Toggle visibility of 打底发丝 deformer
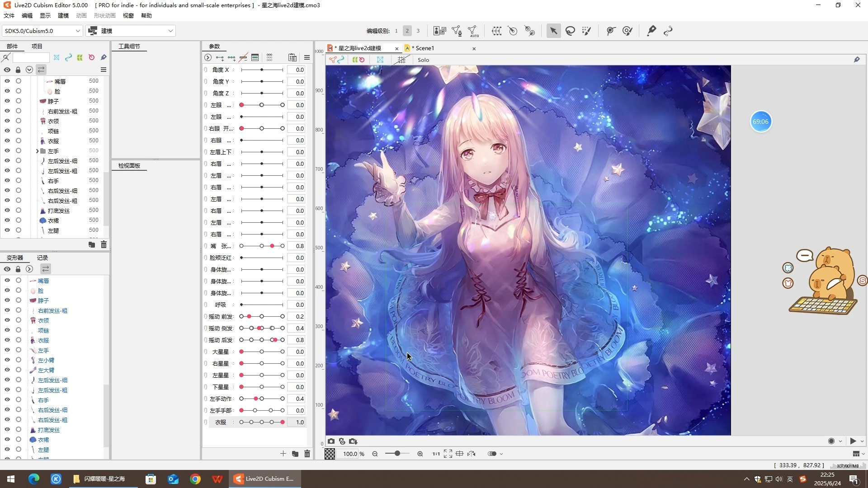Screen dimensions: 868x488 click(x=7, y=430)
